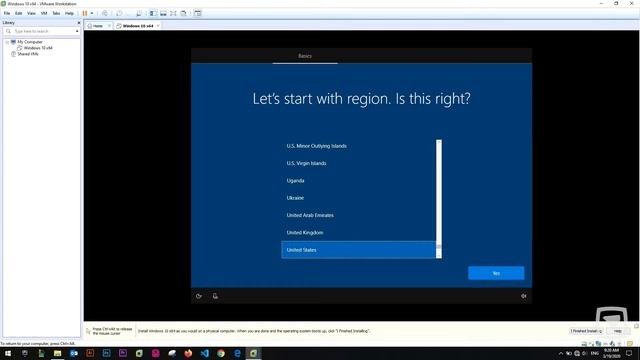Click the microphone icon in setup bar
The height and width of the screenshot is (360, 640).
(x=215, y=296)
